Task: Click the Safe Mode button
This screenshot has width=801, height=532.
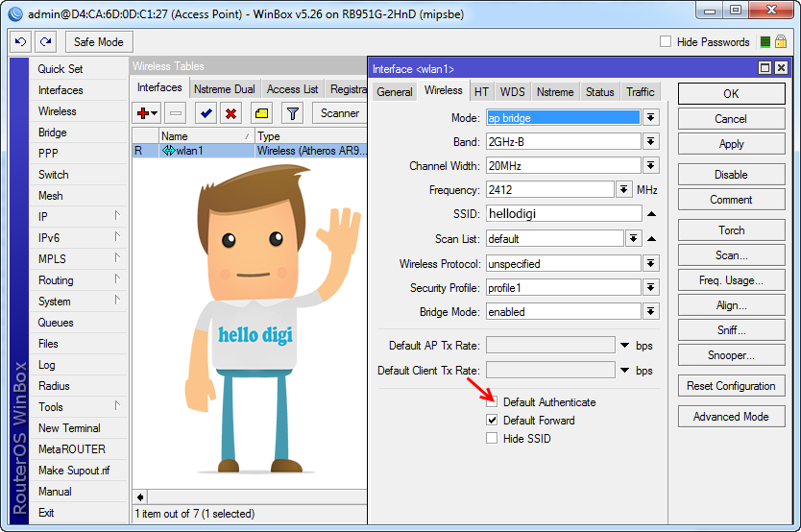Action: (x=99, y=42)
